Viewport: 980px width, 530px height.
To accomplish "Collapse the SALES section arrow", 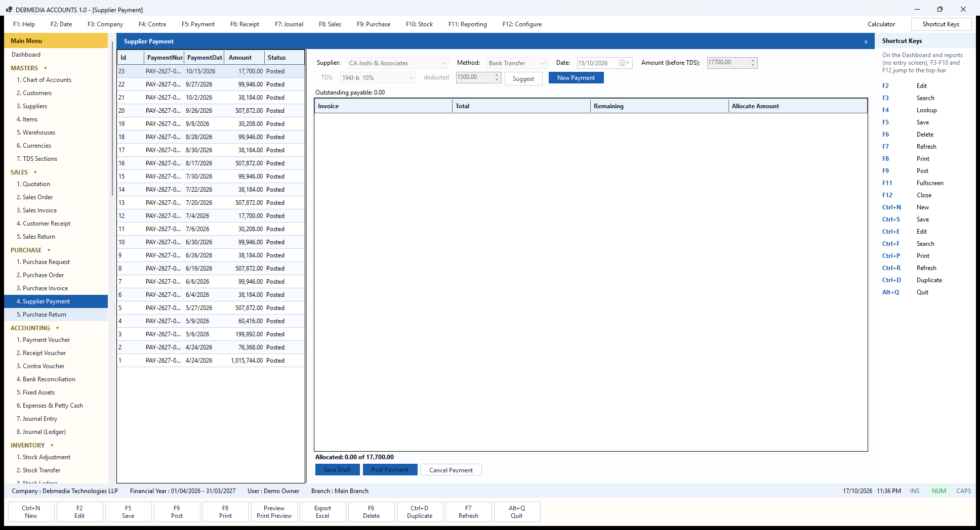I will (x=35, y=172).
